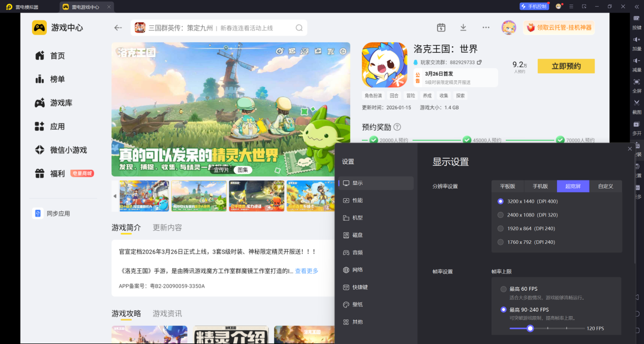The height and width of the screenshot is (344, 644).
Task: Click the 游戏中心 controller logo
Action: click(39, 27)
